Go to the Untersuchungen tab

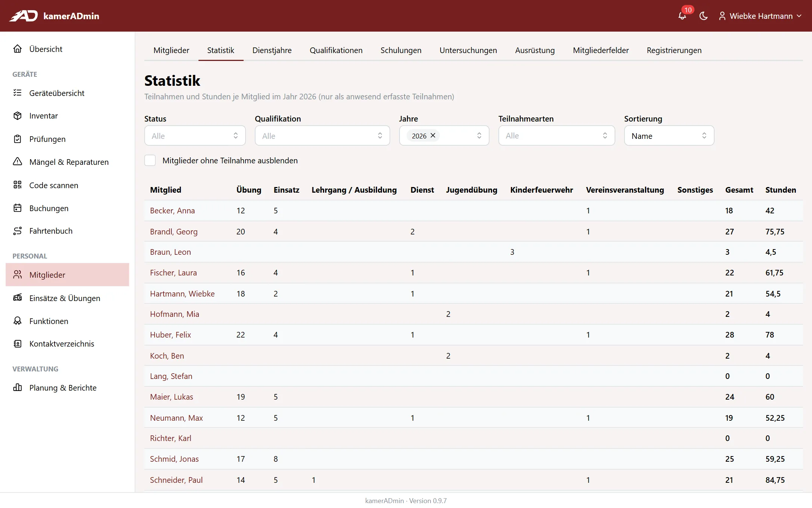[x=468, y=50]
